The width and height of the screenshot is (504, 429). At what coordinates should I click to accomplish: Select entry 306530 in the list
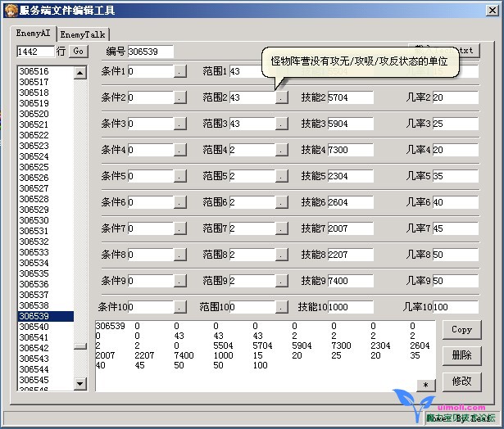34,220
